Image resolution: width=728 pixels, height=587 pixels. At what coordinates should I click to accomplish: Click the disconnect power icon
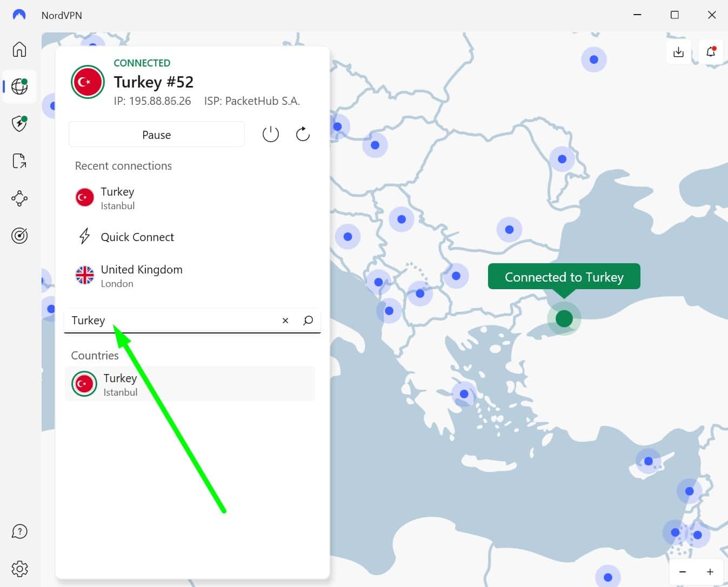271,134
